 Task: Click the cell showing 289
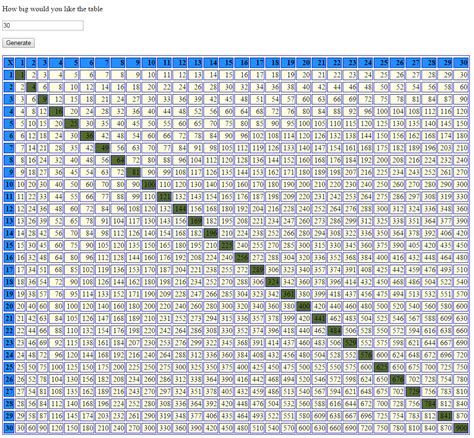[257, 270]
